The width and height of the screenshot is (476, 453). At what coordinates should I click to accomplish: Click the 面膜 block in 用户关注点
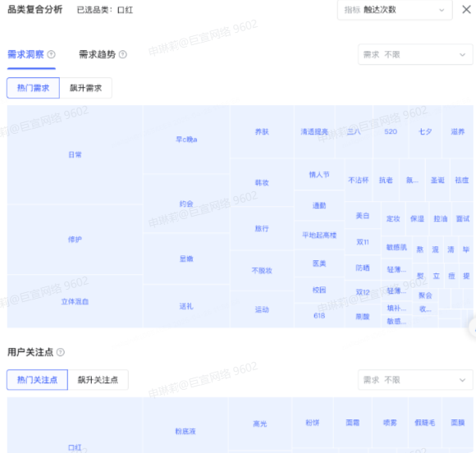[x=458, y=423]
